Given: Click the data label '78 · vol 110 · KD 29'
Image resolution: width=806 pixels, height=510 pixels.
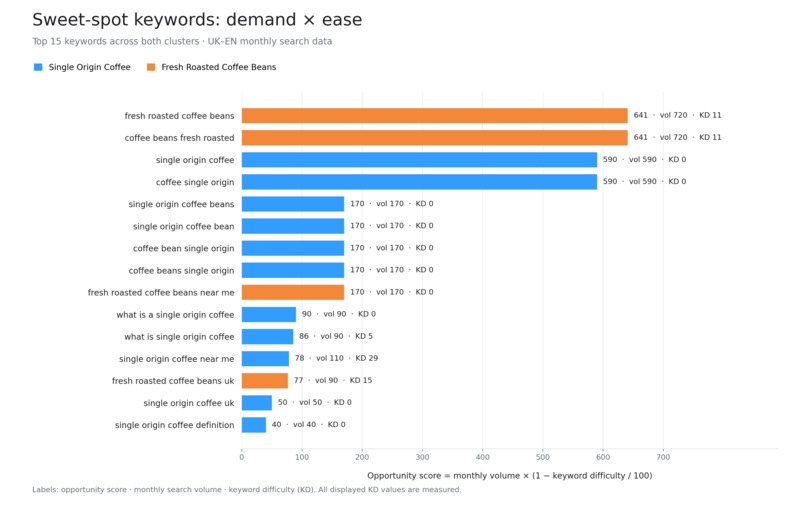Looking at the screenshot, I should point(336,358).
